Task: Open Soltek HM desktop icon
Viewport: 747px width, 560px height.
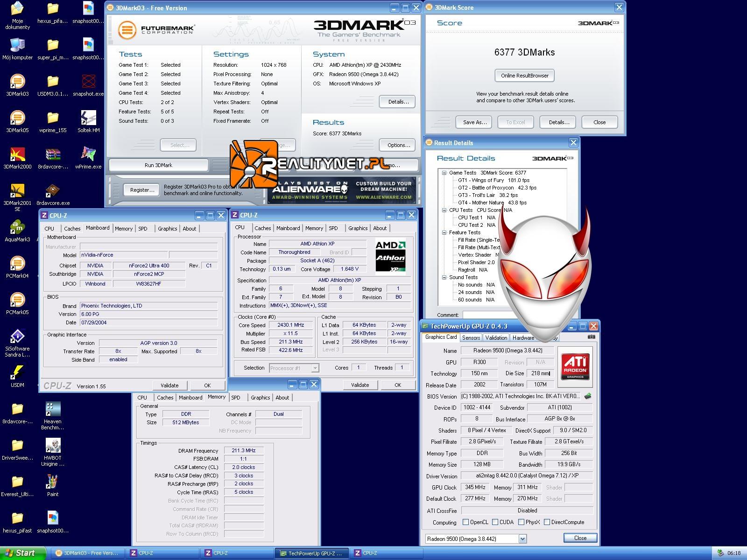Action: pos(88,122)
